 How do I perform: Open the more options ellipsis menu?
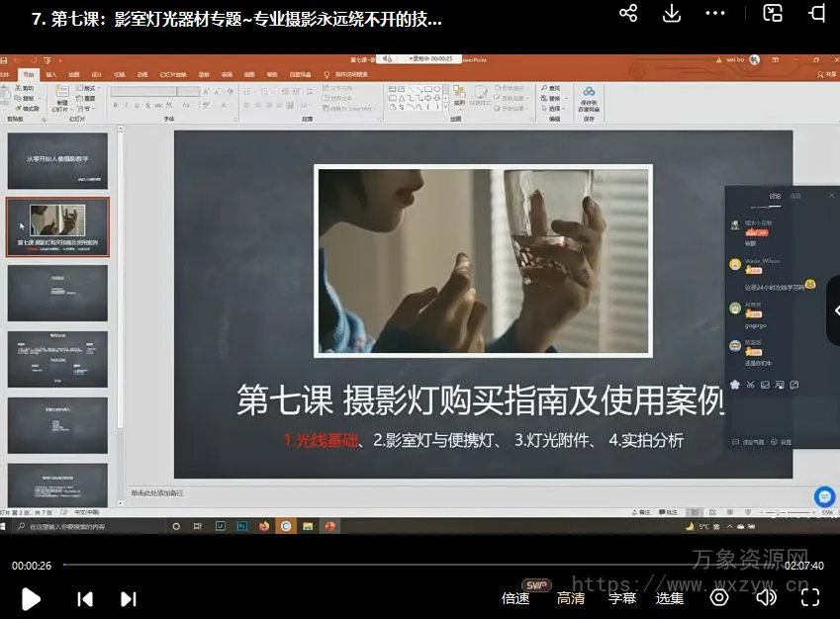(x=715, y=14)
